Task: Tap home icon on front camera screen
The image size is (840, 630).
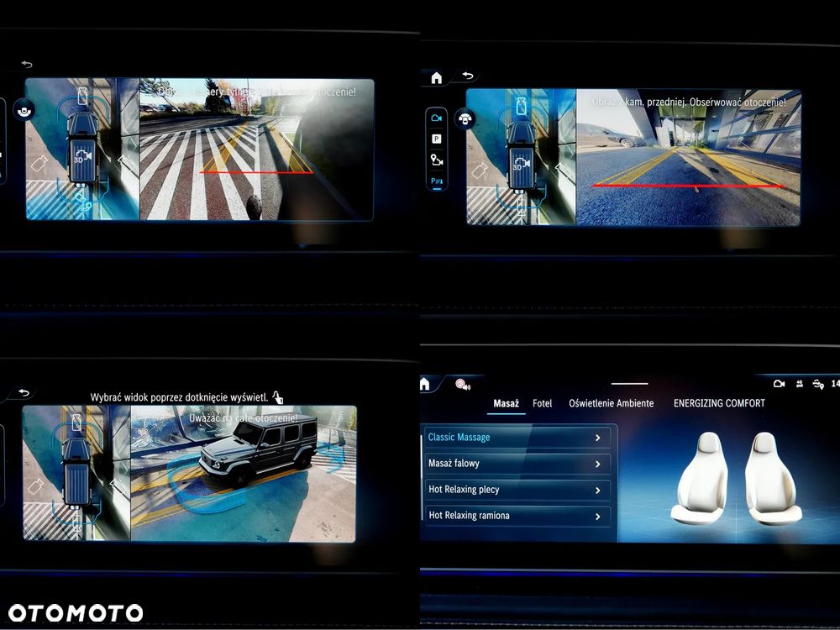Action: point(437,78)
